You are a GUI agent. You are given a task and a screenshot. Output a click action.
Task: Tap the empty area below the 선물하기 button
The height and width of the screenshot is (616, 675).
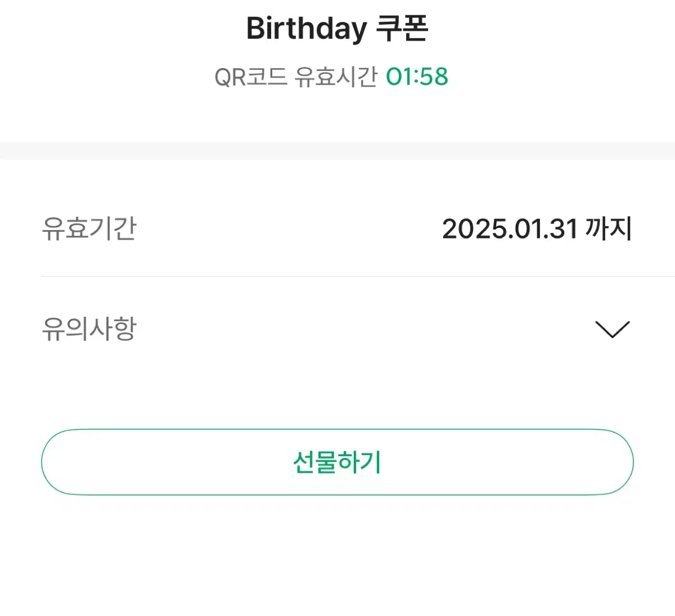click(337, 557)
